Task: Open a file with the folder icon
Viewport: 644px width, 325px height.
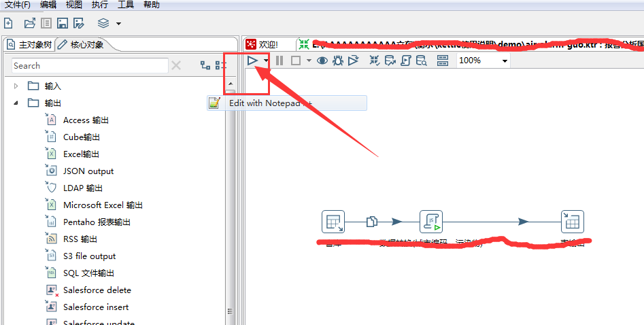Action: (29, 23)
